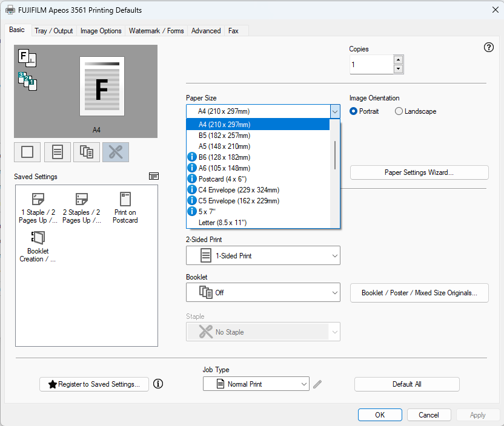This screenshot has width=504, height=426.
Task: Open the Job Type Normal Print dropdown
Action: (x=256, y=384)
